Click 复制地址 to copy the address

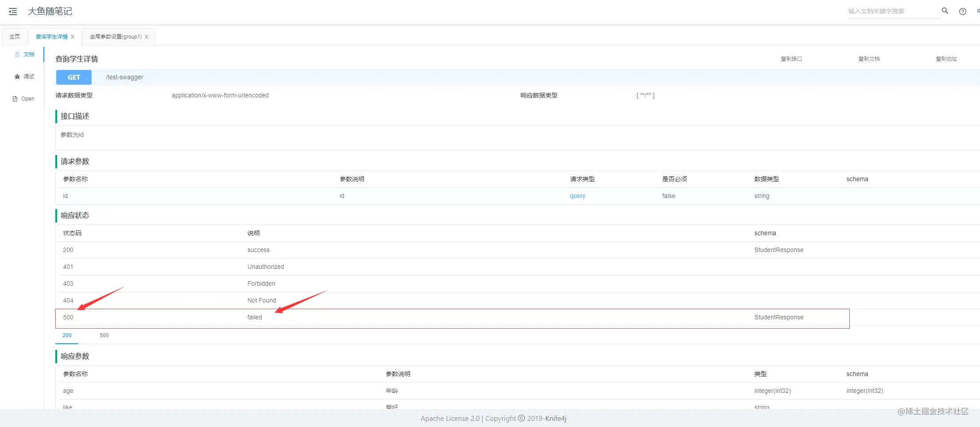[x=946, y=59]
